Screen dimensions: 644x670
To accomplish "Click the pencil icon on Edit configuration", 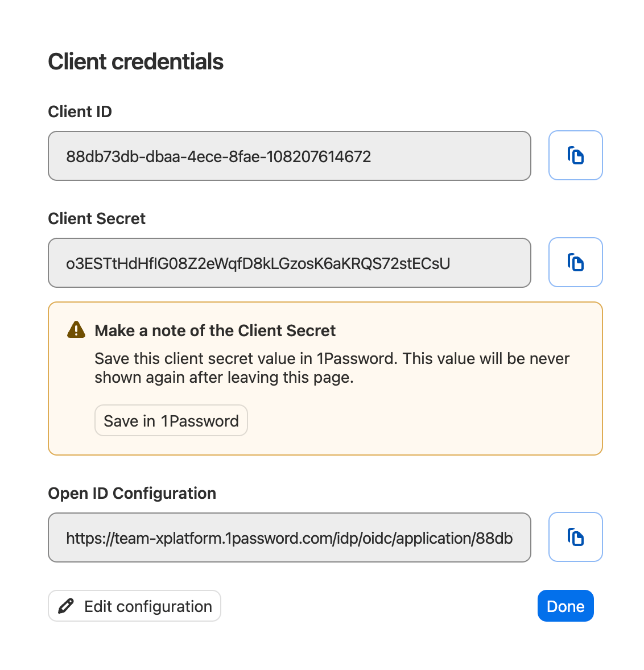I will click(67, 606).
